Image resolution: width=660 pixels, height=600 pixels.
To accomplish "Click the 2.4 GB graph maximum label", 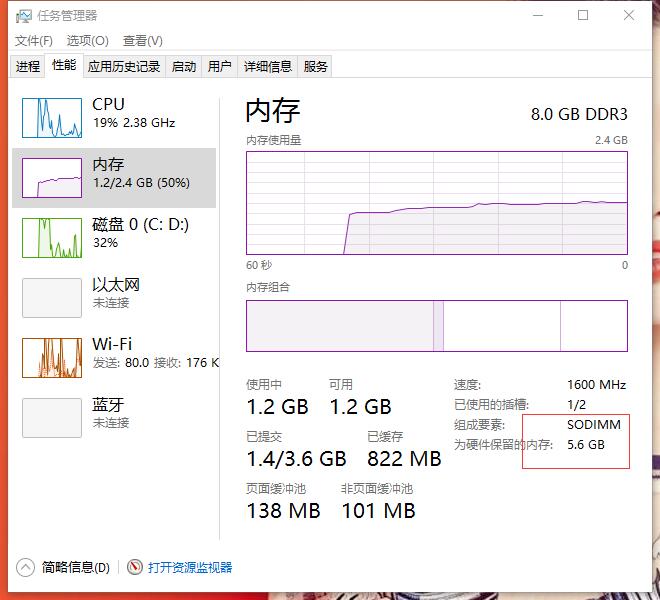I will pos(611,140).
